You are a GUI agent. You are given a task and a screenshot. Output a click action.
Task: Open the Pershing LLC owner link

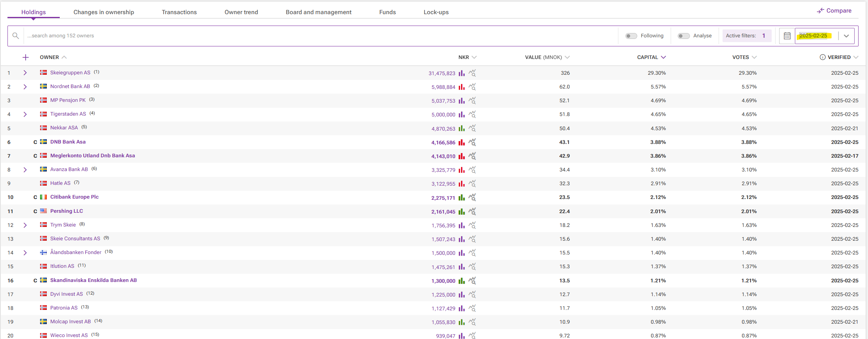[66, 211]
